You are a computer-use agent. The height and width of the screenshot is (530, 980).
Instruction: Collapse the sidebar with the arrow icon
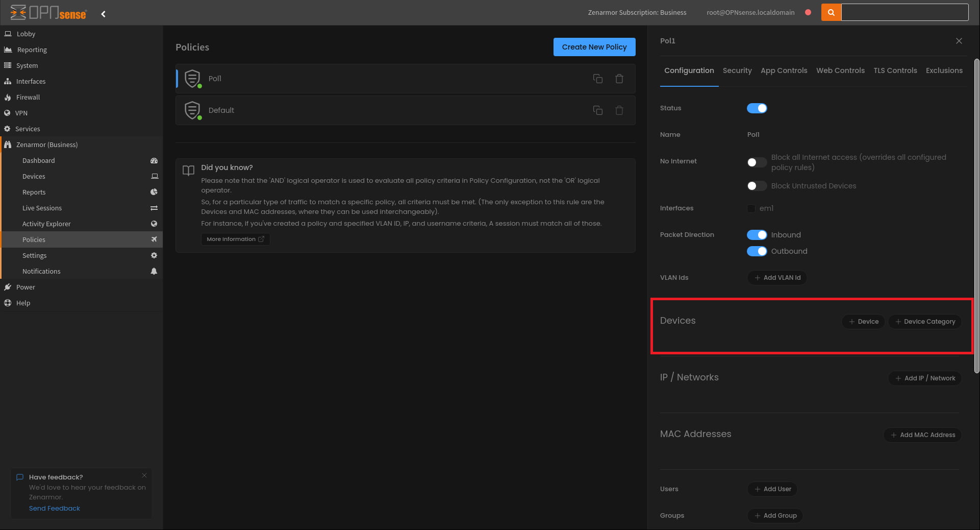pos(104,14)
